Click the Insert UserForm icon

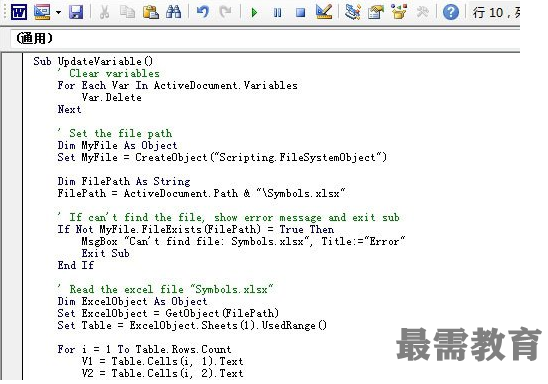tap(42, 12)
